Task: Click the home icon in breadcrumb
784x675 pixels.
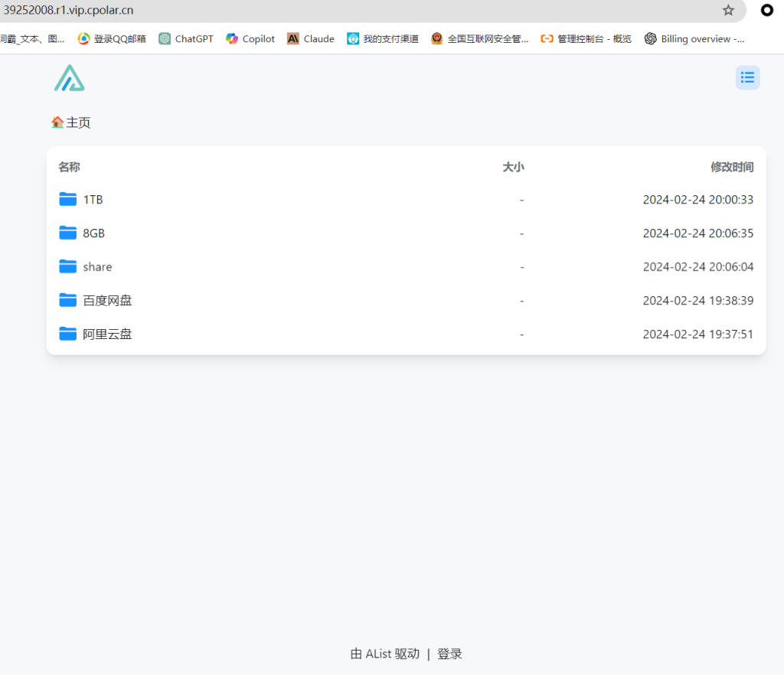Action: tap(57, 122)
